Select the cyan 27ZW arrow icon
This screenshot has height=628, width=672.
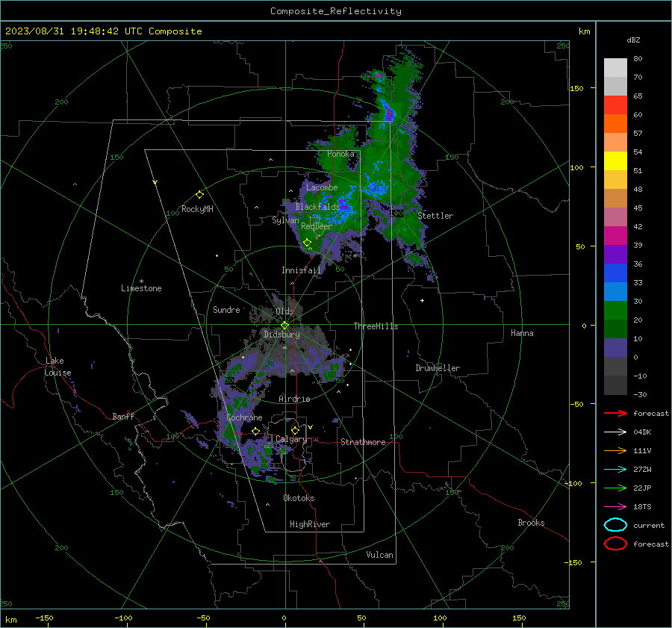pos(615,470)
